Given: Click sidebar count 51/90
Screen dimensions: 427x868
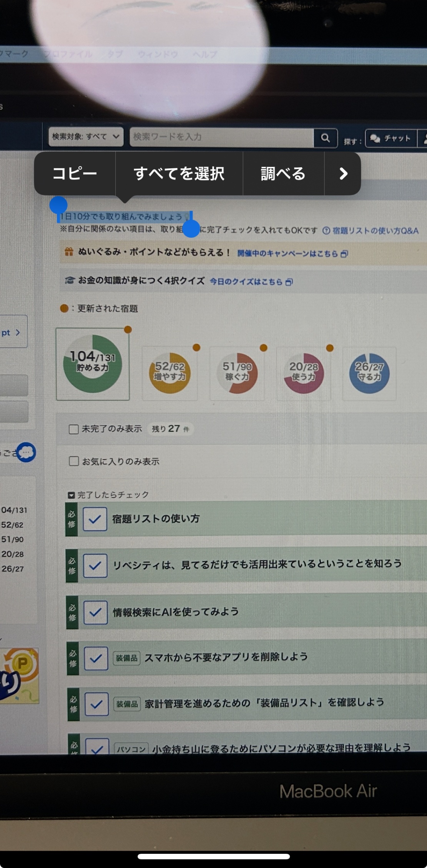Looking at the screenshot, I should pos(12,539).
